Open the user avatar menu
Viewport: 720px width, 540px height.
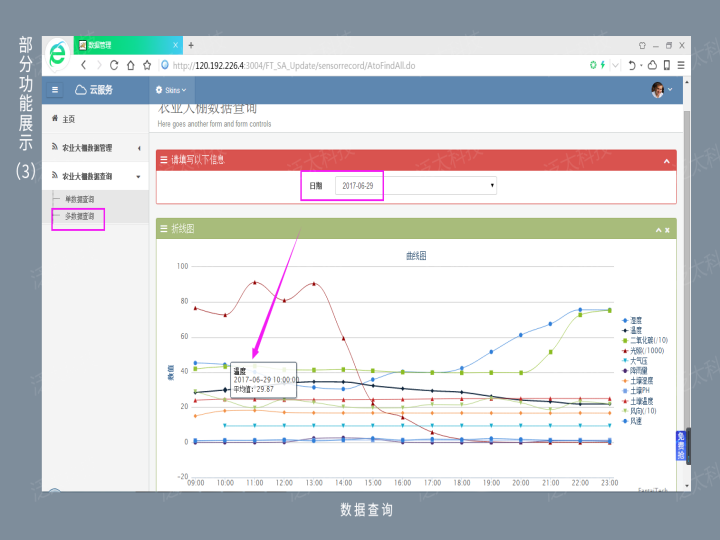coord(660,90)
